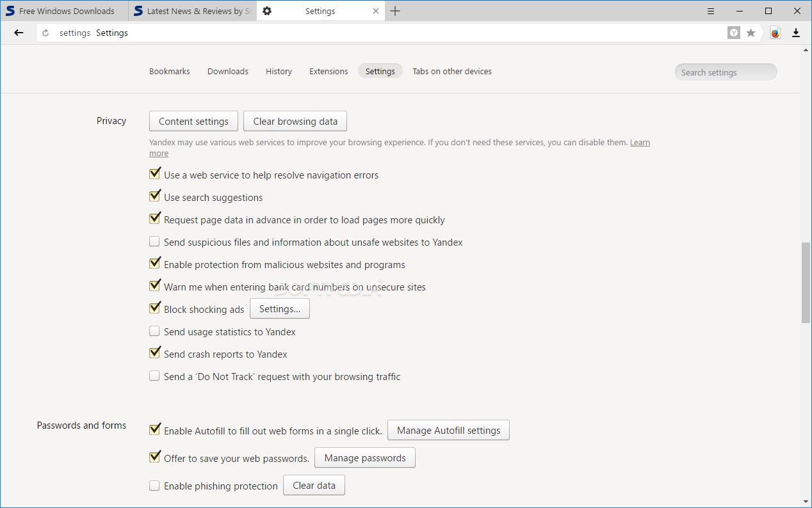
Task: Open Tabs on other devices
Action: 452,71
